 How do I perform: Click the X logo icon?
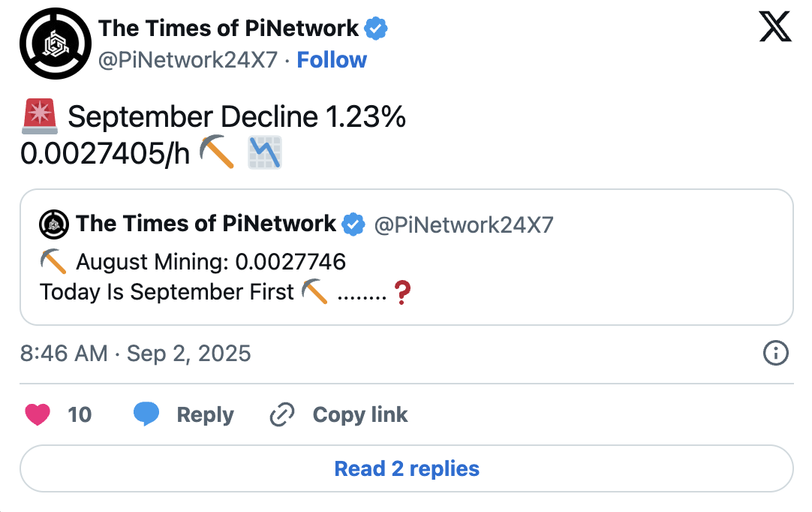click(775, 29)
